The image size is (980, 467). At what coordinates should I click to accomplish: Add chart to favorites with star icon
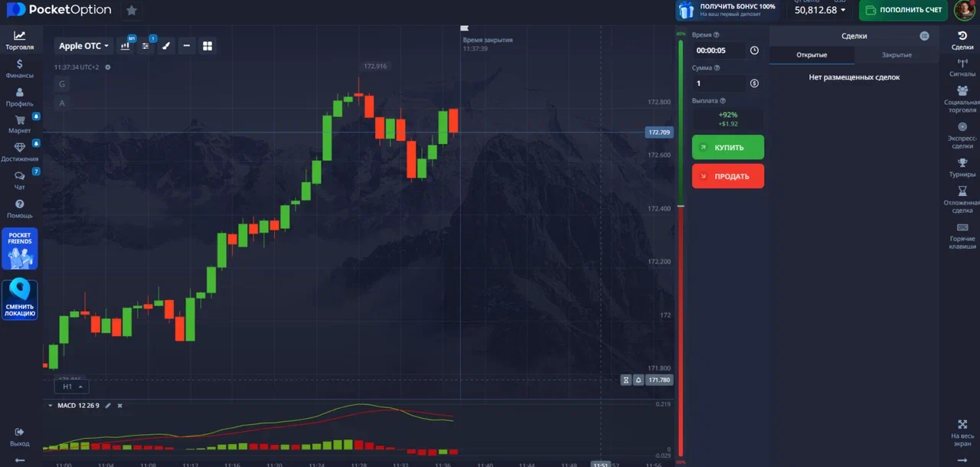click(132, 10)
